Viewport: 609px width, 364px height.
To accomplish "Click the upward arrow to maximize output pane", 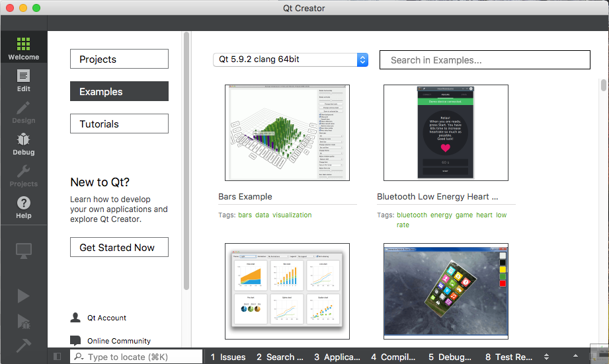I will tap(575, 355).
